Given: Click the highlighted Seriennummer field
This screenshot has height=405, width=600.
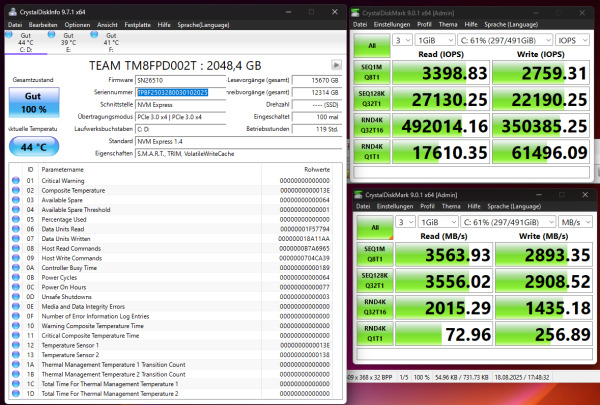Looking at the screenshot, I should pyautogui.click(x=181, y=92).
